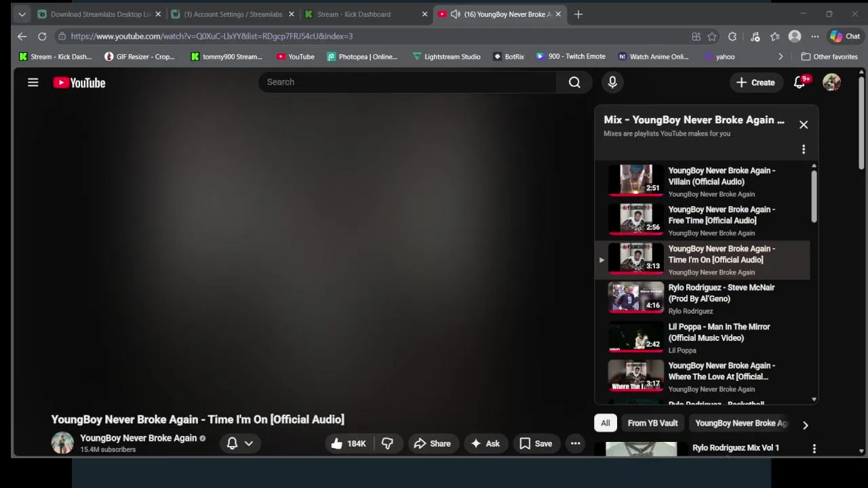Image resolution: width=868 pixels, height=488 pixels.
Task: Toggle notification bell for YoungBoy channel
Action: [232, 443]
